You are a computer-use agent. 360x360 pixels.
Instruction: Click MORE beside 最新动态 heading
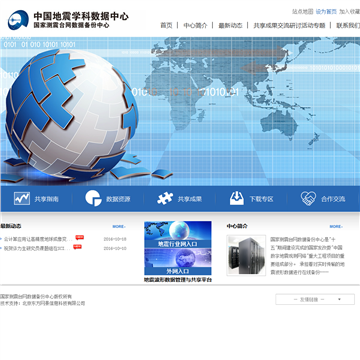(x=119, y=226)
